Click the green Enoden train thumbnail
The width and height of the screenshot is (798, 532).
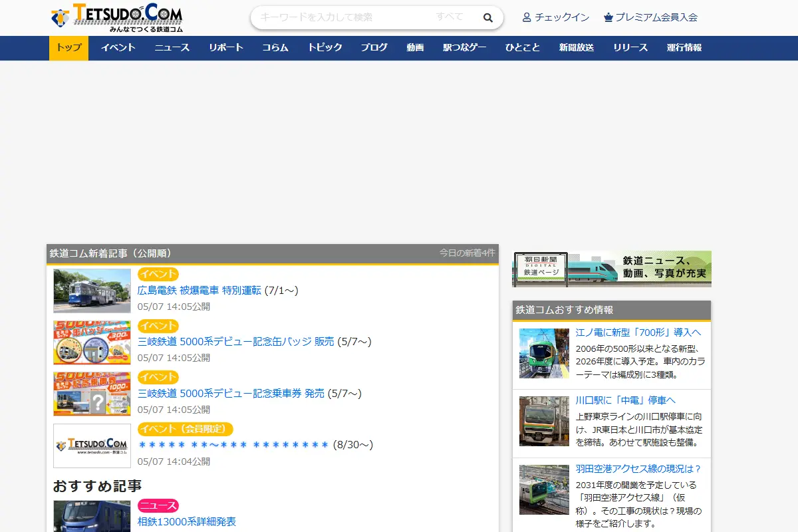544,353
